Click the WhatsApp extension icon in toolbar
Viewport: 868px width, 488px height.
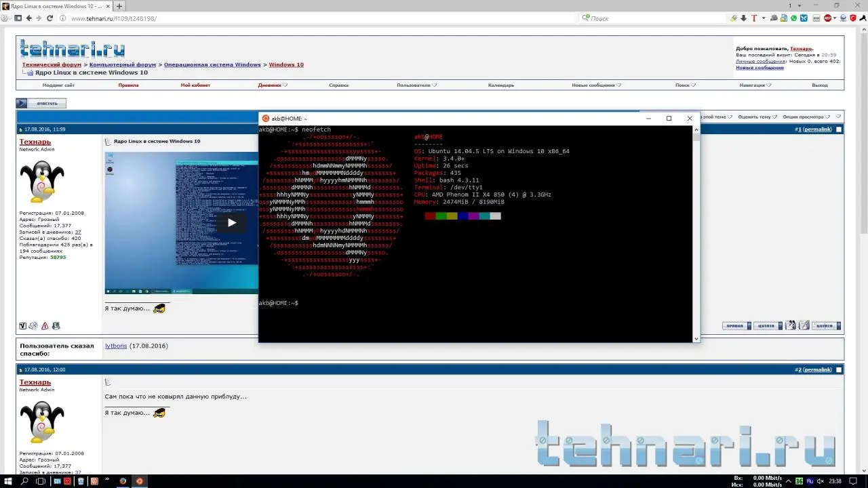click(x=794, y=18)
